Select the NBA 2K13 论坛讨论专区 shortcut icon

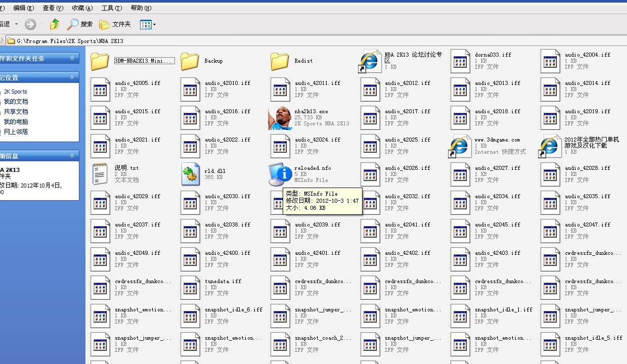tap(369, 61)
